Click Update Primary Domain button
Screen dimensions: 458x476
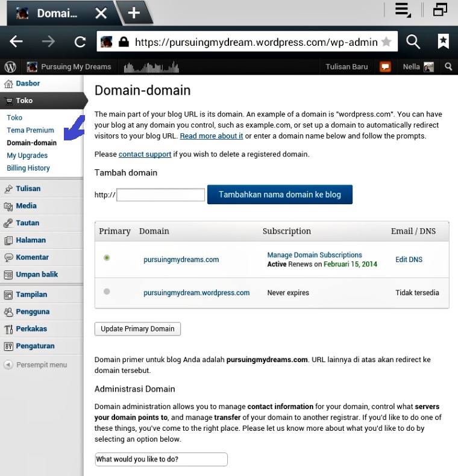pyautogui.click(x=137, y=329)
